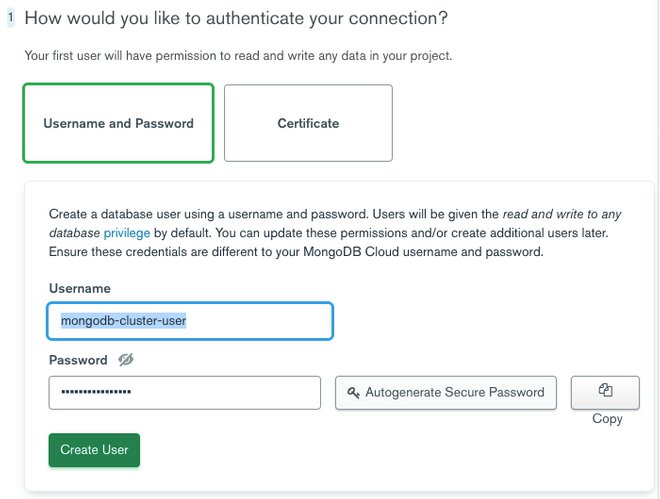The width and height of the screenshot is (660, 499).
Task: Click the Password field label
Action: click(78, 360)
